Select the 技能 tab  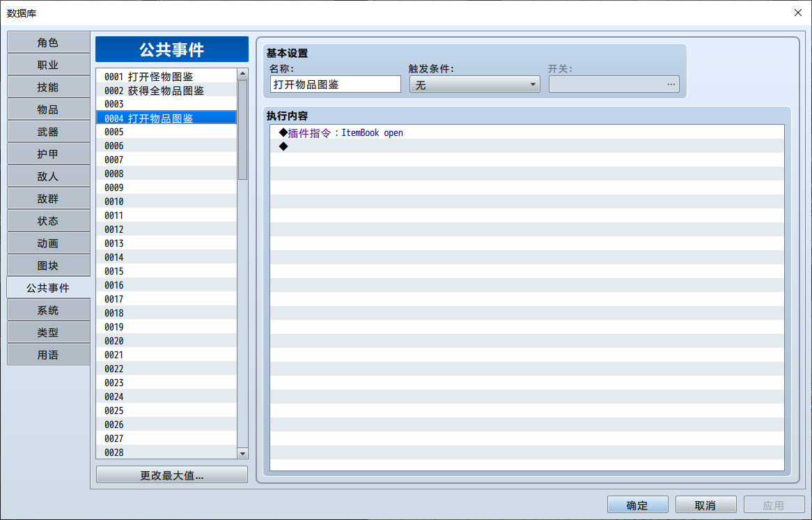click(48, 87)
